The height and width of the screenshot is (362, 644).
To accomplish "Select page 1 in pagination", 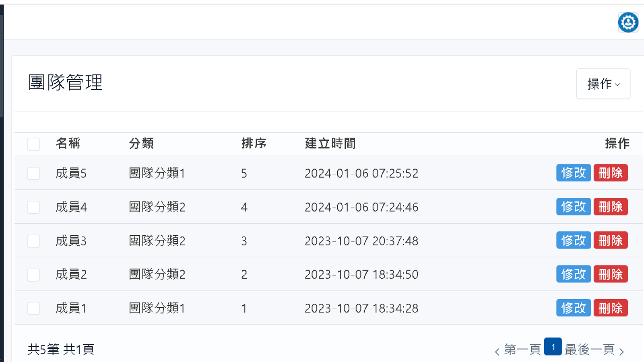I will tap(553, 347).
